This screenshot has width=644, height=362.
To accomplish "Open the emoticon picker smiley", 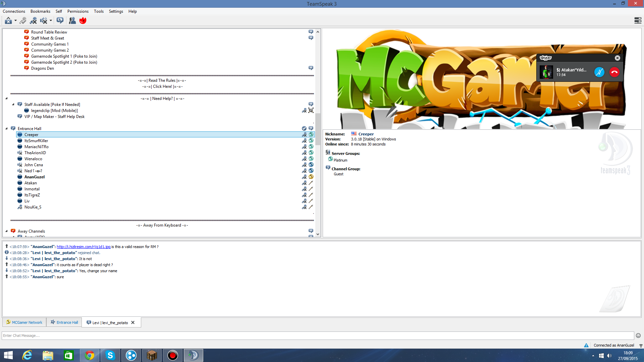I will [638, 336].
